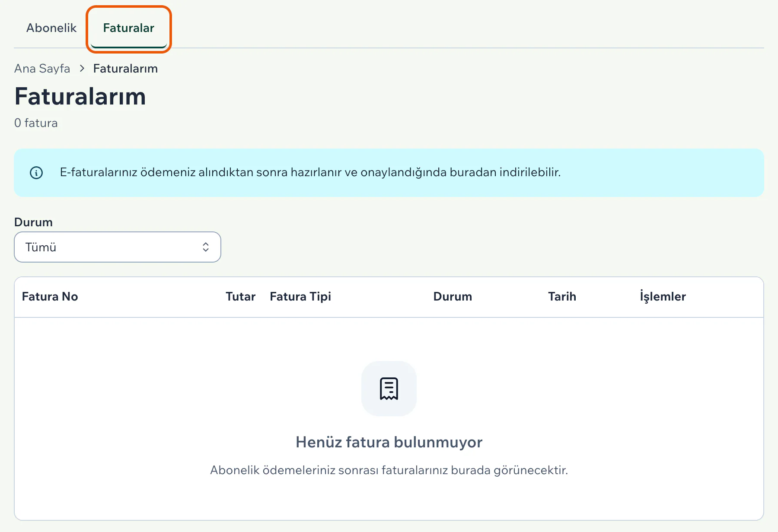Click the info icon in the e-fatura banner
This screenshot has width=778, height=532.
point(36,173)
